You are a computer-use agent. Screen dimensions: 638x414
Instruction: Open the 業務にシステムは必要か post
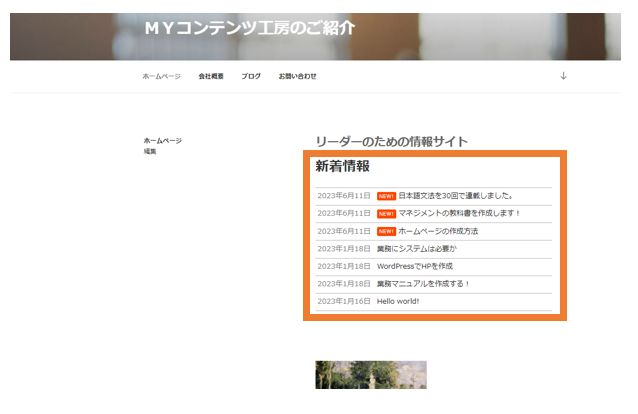(x=416, y=248)
